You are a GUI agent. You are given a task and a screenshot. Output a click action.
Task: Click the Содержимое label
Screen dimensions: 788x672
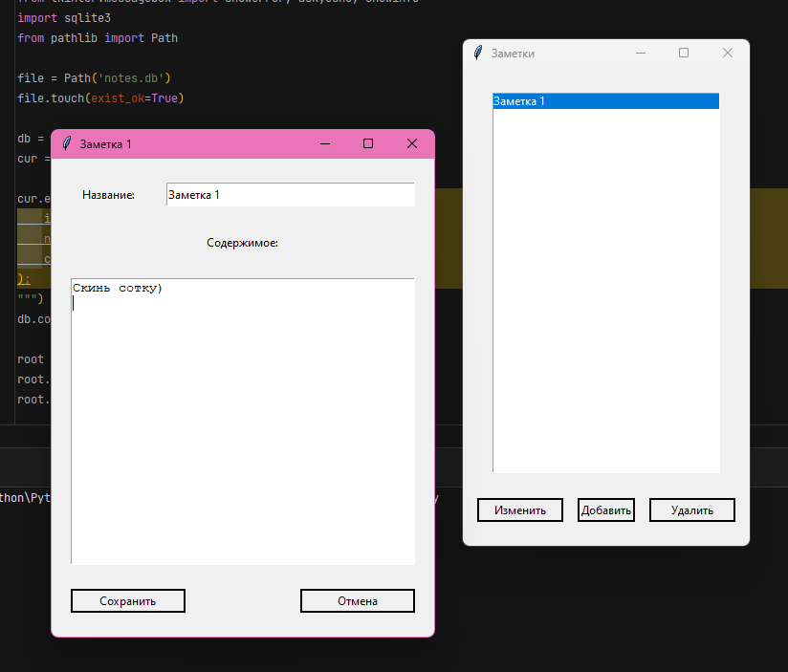click(x=242, y=243)
